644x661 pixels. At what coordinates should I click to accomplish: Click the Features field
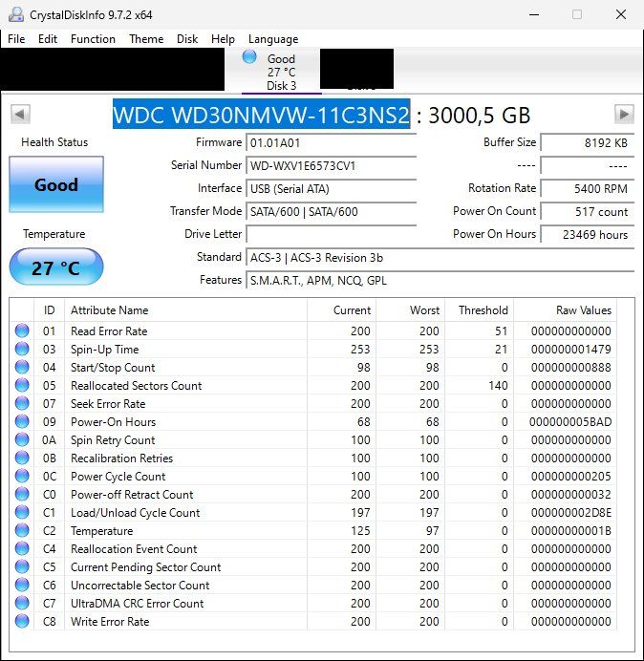440,280
